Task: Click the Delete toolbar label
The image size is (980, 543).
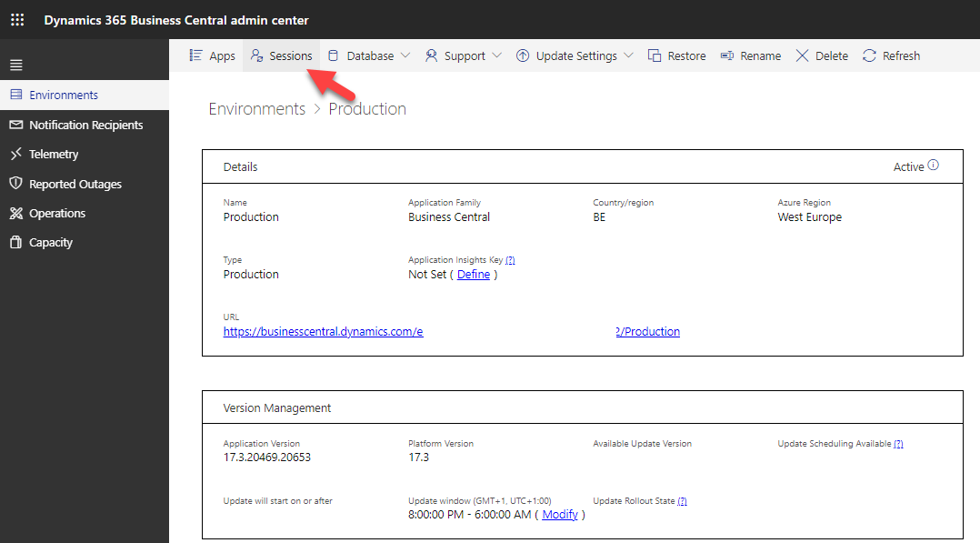Action: [x=831, y=56]
